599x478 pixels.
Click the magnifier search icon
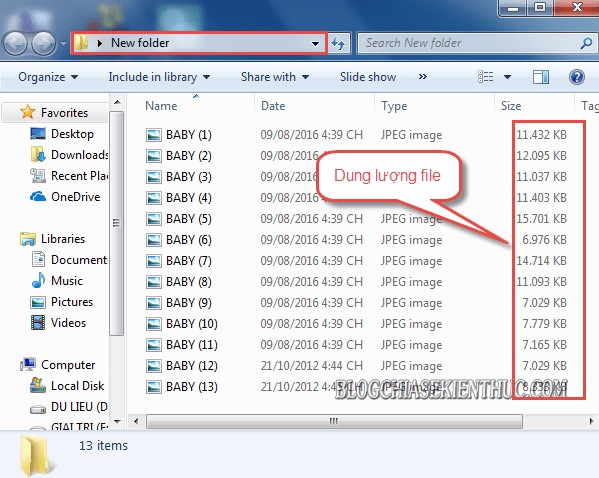click(586, 44)
